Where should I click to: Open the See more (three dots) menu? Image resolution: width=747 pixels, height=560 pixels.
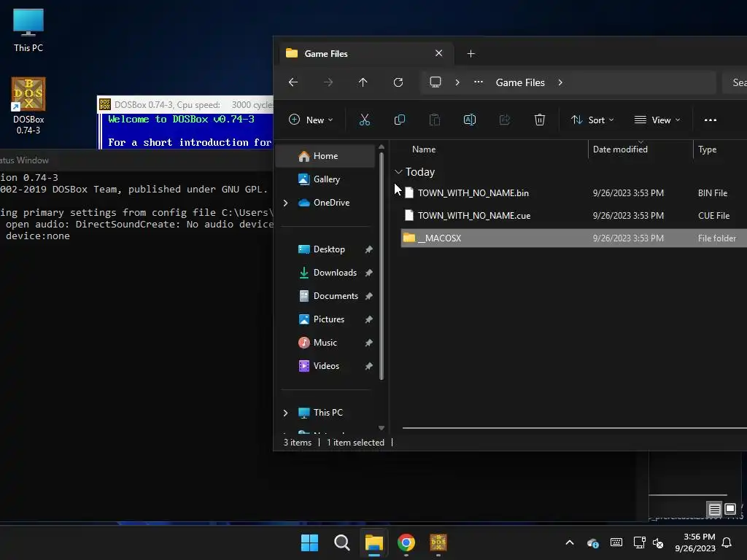[711, 120]
